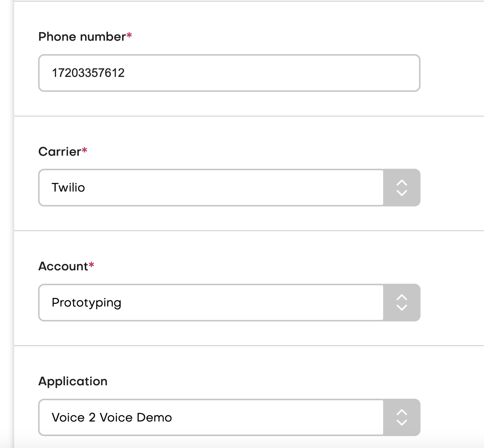Click the Account dropdown chevron icon
Viewport: 484px width, 448px height.
pyautogui.click(x=402, y=303)
